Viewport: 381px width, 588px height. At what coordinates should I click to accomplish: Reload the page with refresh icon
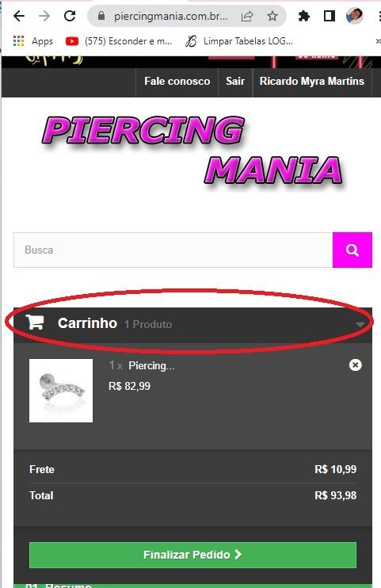coord(70,16)
